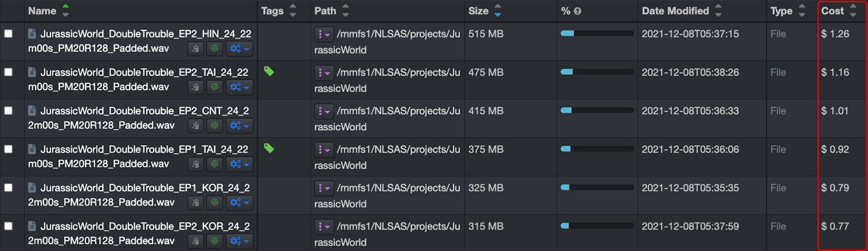Tick the checkbox for the EP2_HIN wav file
868x251 pixels.
9,34
